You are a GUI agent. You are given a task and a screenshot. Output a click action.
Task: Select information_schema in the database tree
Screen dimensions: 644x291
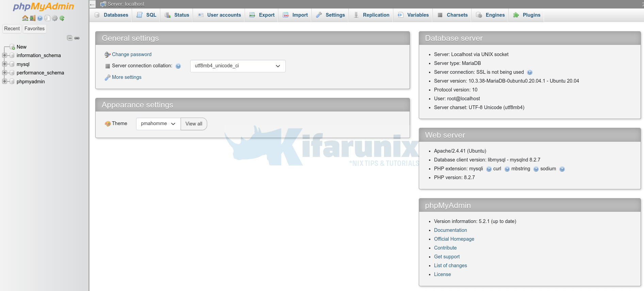(39, 55)
